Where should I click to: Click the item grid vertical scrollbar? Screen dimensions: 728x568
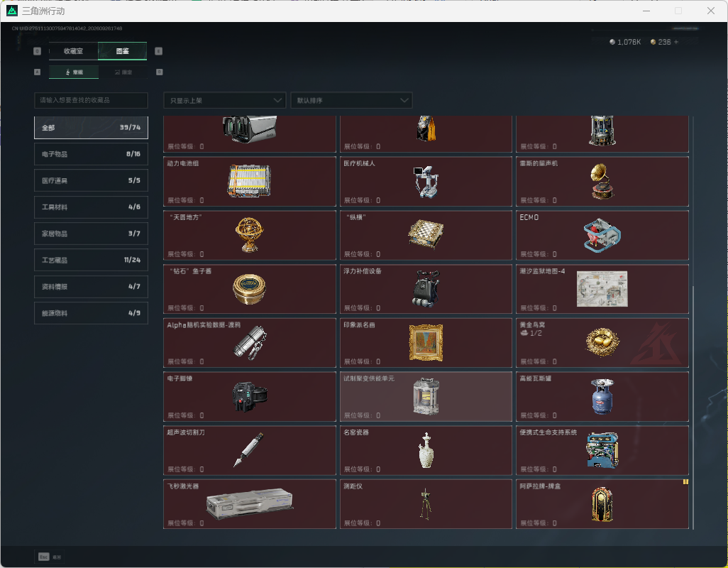693,408
